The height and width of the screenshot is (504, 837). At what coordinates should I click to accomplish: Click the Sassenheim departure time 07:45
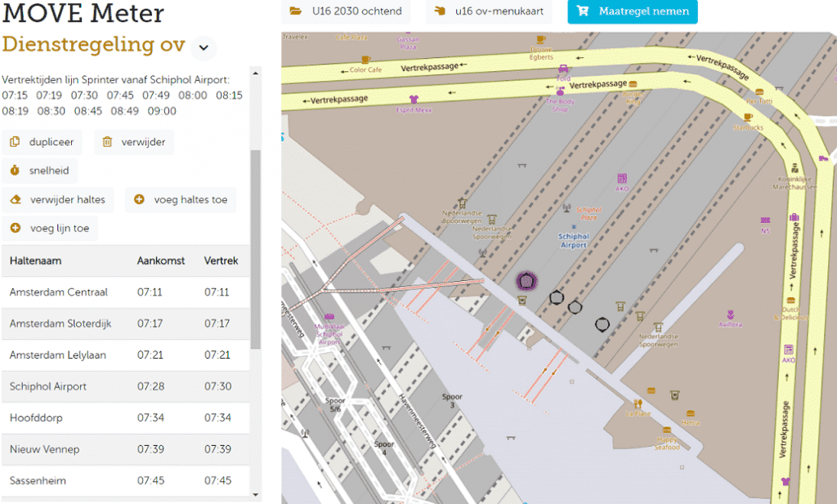point(217,481)
